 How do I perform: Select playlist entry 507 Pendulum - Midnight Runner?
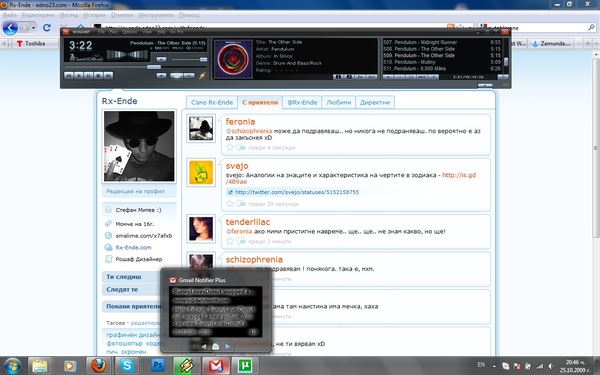pyautogui.click(x=442, y=42)
